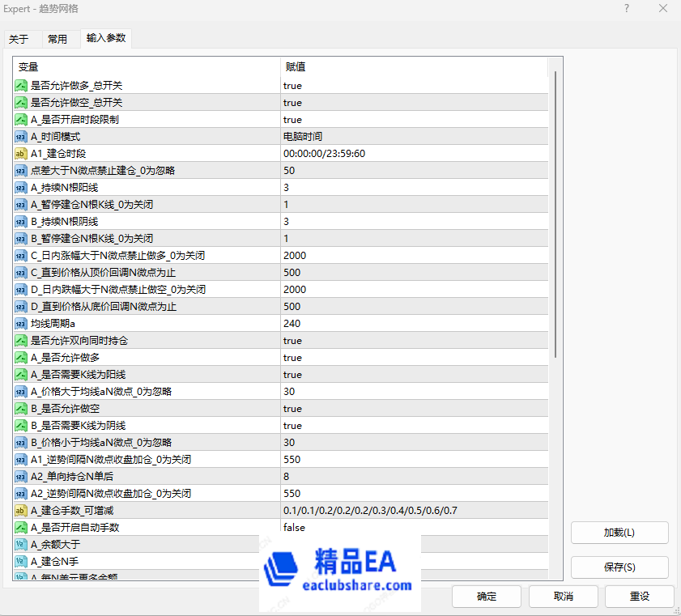681x616 pixels.
Task: Click the 保存(S) button
Action: (x=619, y=567)
